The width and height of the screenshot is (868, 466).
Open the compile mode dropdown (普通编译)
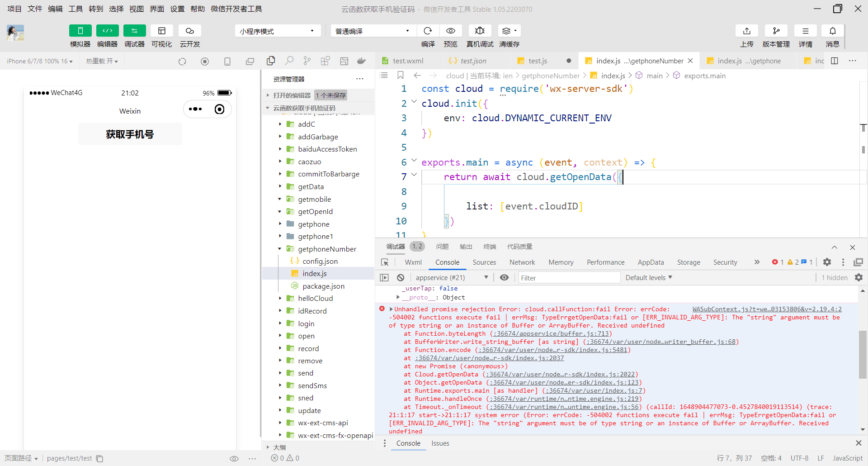(x=373, y=31)
